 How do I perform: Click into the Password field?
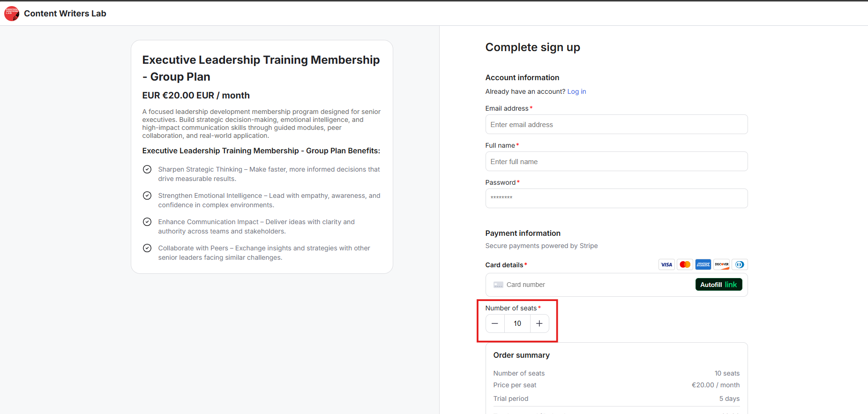tap(616, 198)
